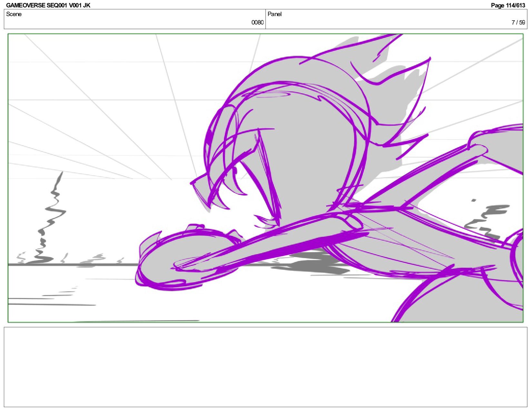This screenshot has width=532, height=411.
Task: Click the storyboard panel drawing
Action: point(265,178)
